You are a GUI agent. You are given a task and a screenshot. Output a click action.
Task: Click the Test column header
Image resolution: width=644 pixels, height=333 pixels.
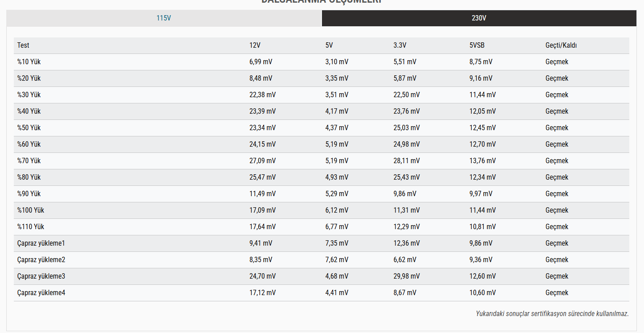tap(23, 45)
